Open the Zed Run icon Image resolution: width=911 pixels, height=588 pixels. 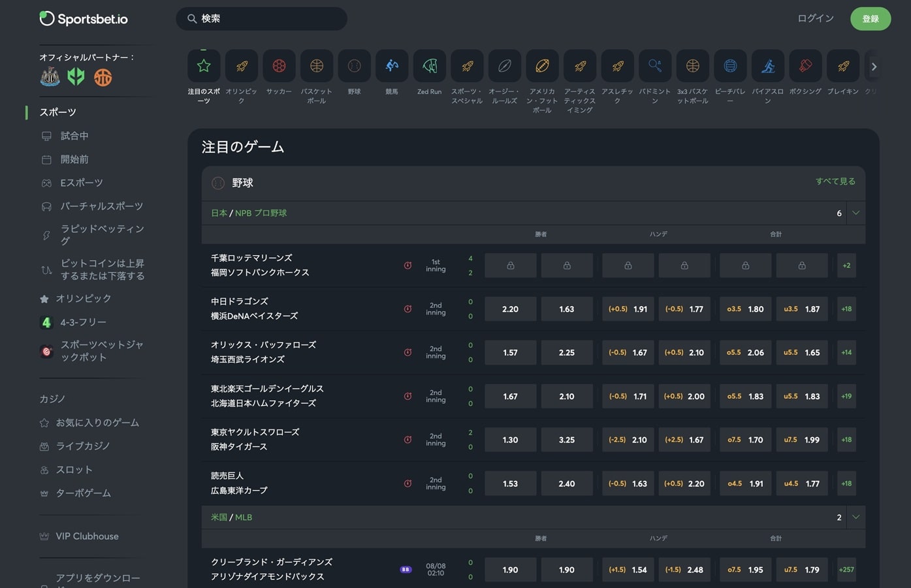tap(429, 66)
